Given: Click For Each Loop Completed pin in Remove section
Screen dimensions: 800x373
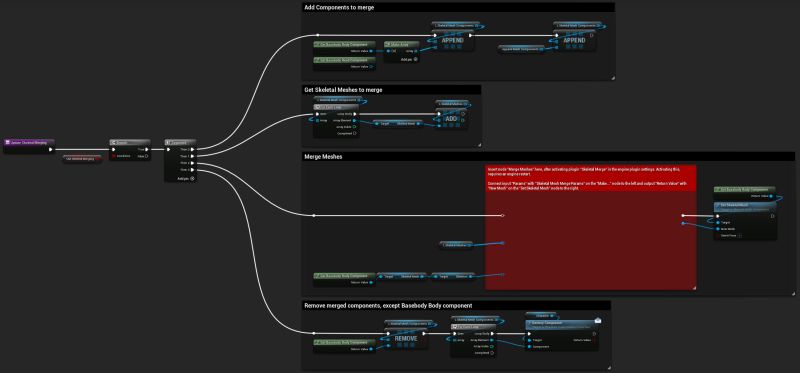Looking at the screenshot, I should coord(492,353).
